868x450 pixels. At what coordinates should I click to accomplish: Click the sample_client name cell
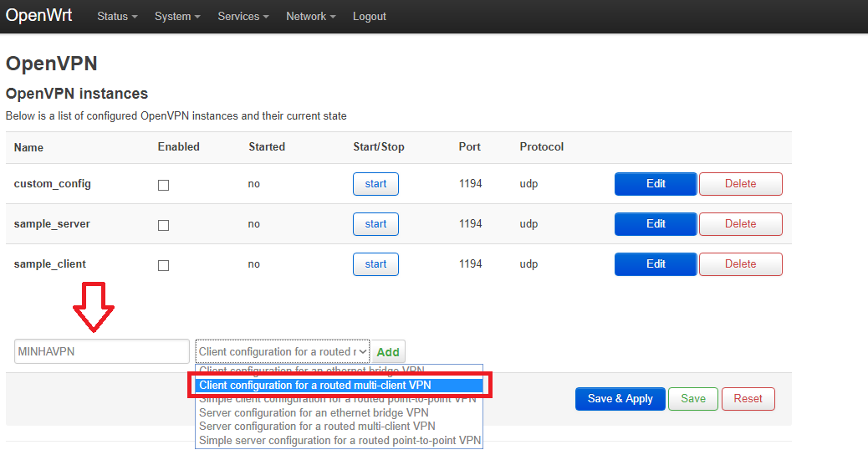[x=50, y=264]
